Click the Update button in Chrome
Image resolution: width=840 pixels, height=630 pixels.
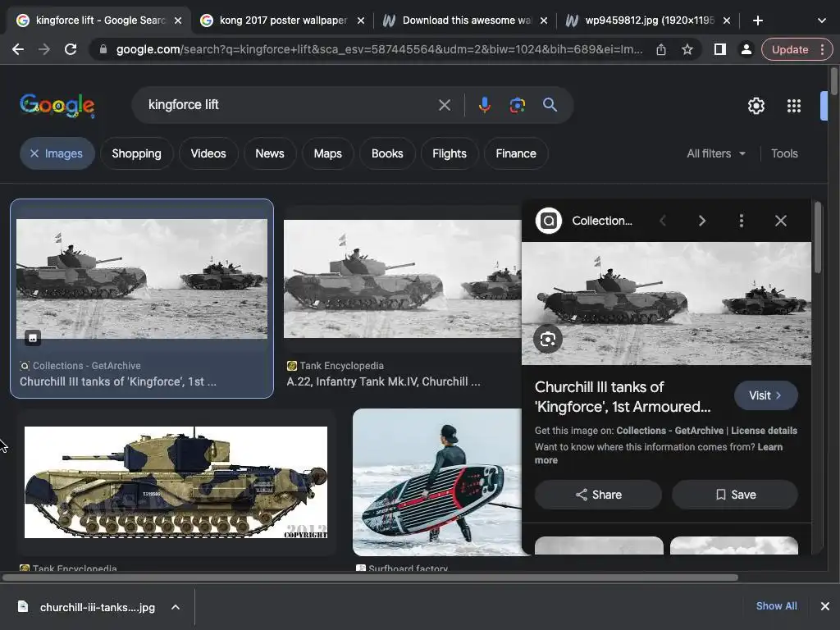tap(790, 49)
